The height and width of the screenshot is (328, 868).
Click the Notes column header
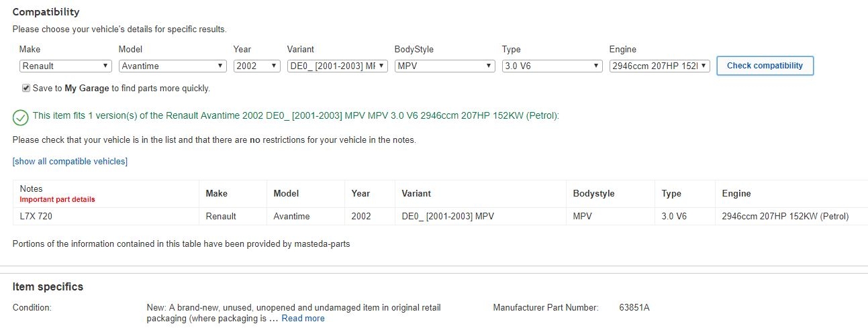point(32,189)
